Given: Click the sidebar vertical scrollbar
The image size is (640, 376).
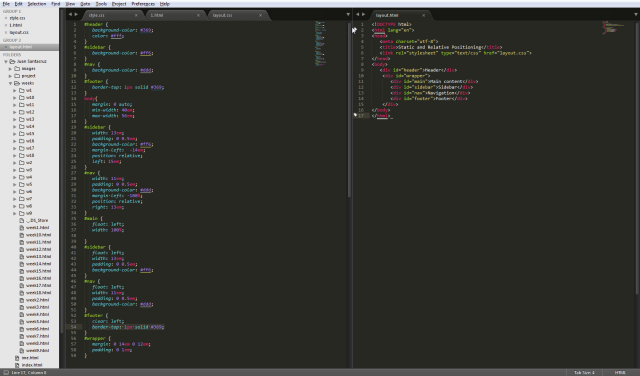Looking at the screenshot, I should 61,171.
